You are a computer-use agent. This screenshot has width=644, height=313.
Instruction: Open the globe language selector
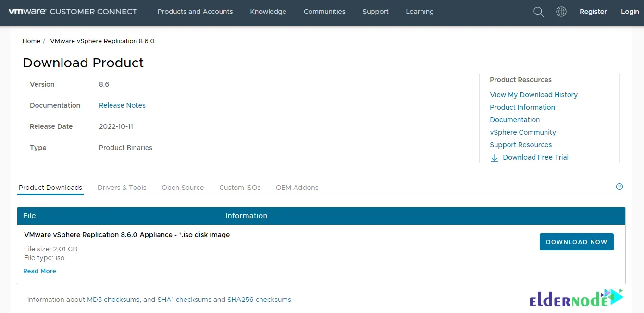[561, 12]
